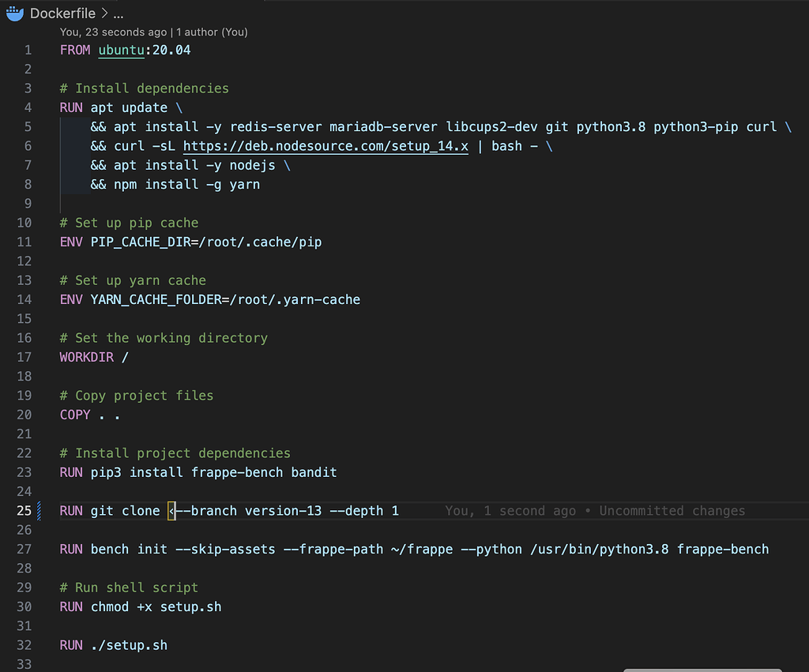Open the underlined ubuntu image reference
Image resolution: width=809 pixels, height=672 pixels.
(x=121, y=50)
